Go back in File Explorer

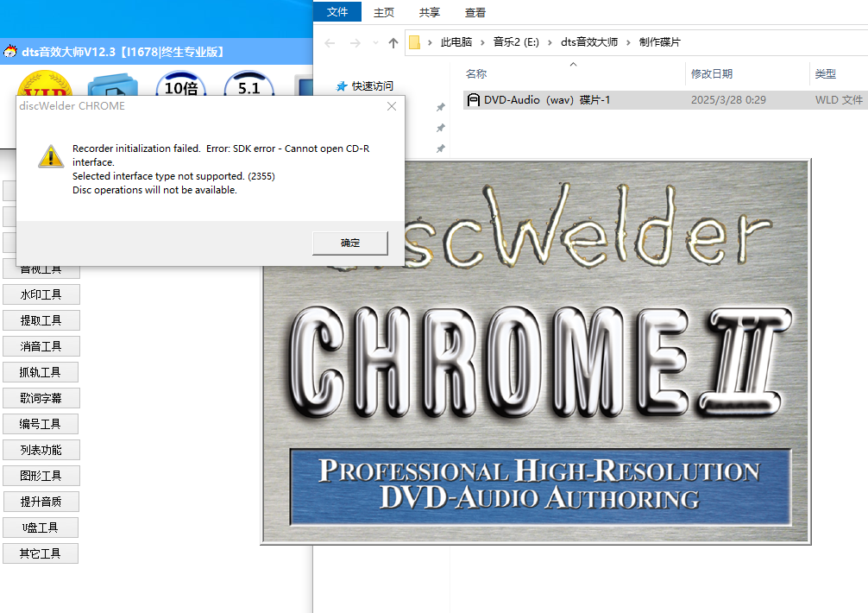(x=330, y=42)
